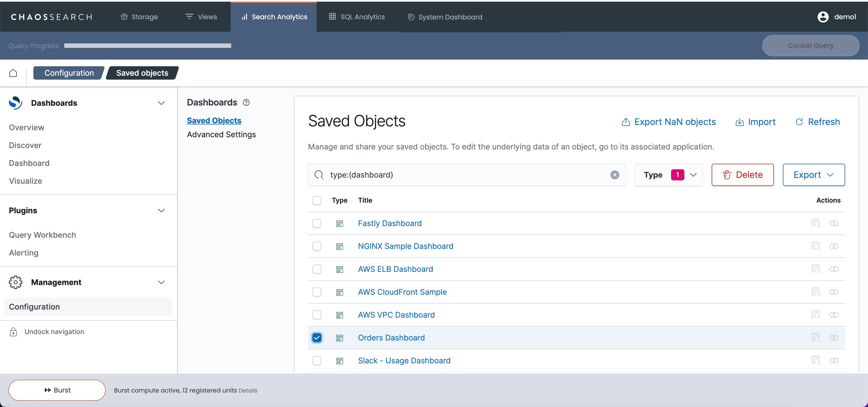Click the Dashboards help question-mark icon
868x407 pixels.
[x=246, y=102]
